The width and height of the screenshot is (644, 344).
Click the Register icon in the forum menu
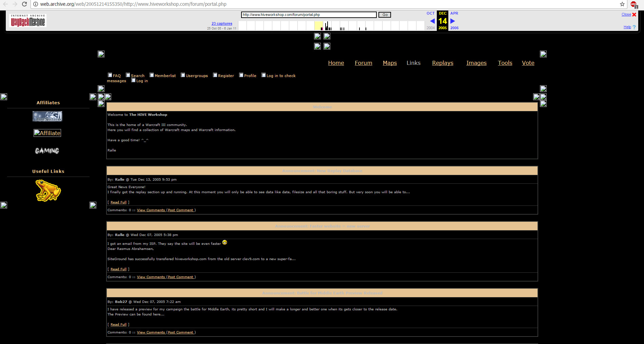click(215, 75)
